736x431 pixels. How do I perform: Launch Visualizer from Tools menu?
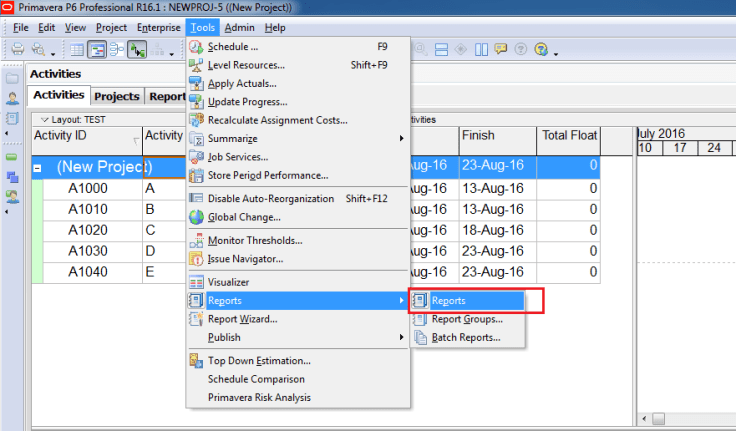[x=298, y=282]
